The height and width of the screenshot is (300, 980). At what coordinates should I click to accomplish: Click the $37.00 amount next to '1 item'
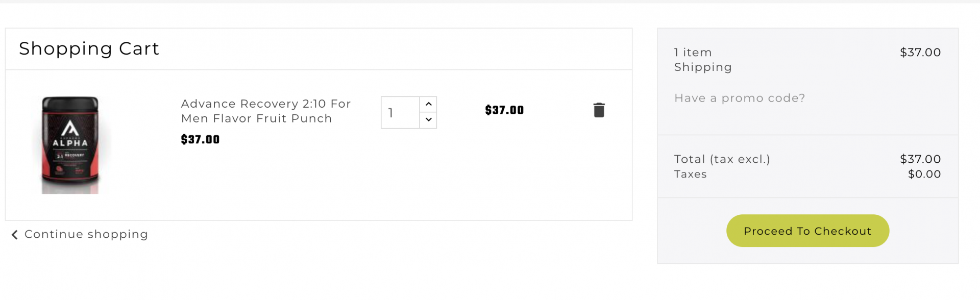pos(920,53)
